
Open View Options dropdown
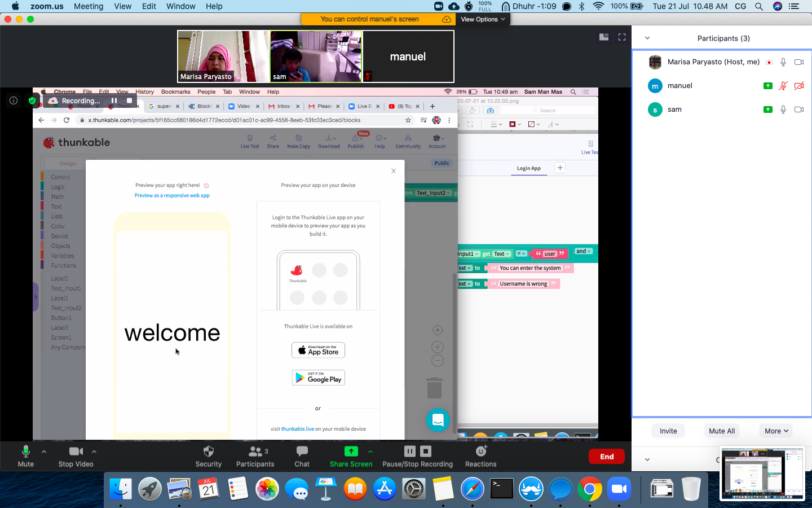coord(483,19)
